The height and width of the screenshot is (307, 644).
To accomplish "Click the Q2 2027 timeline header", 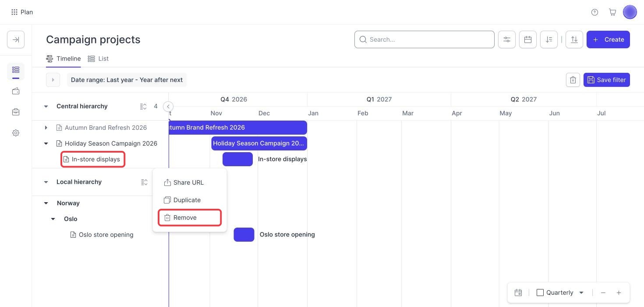I will tap(523, 100).
